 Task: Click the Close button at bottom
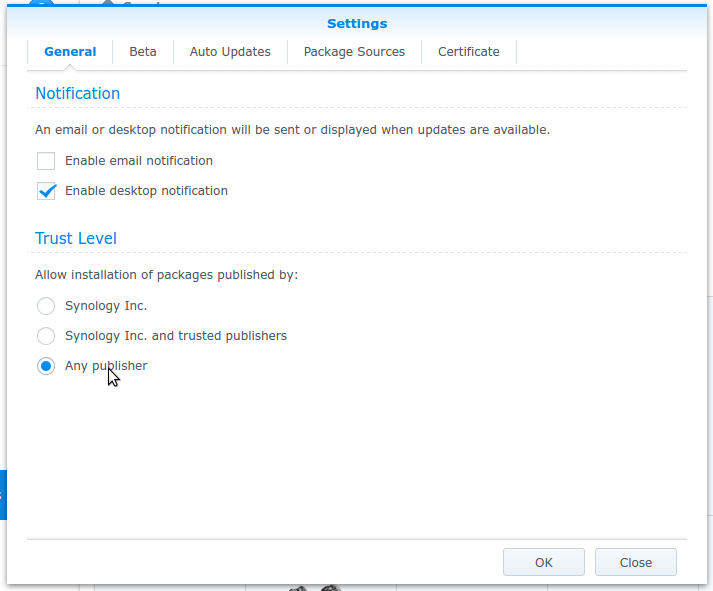pos(636,562)
